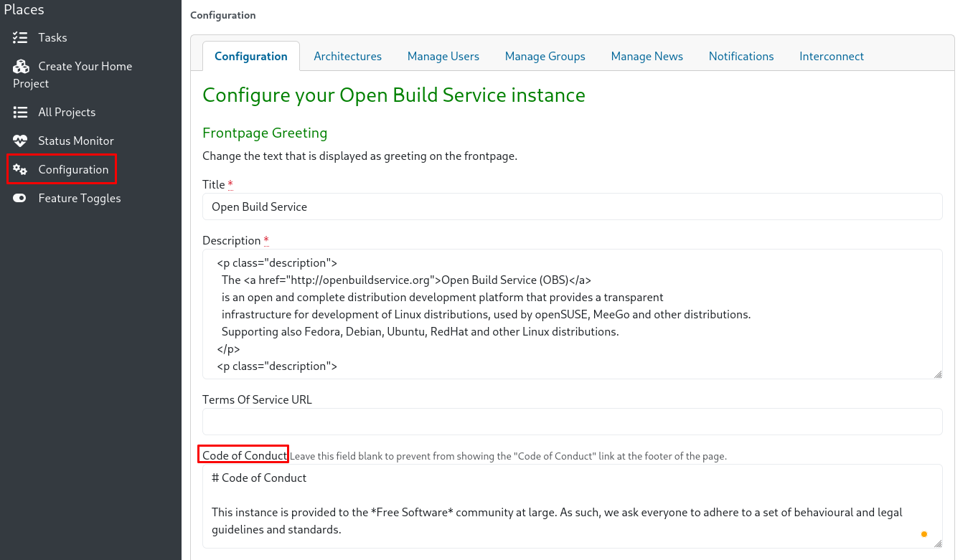973x560 pixels.
Task: Open the Interconnect tab
Action: coord(831,57)
